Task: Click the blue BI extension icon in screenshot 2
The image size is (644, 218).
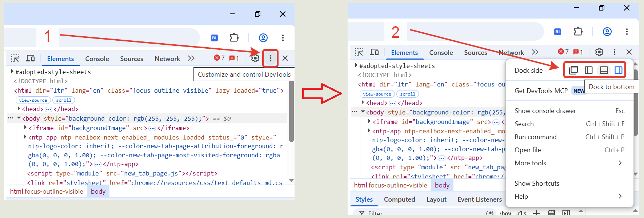Action: click(x=557, y=32)
